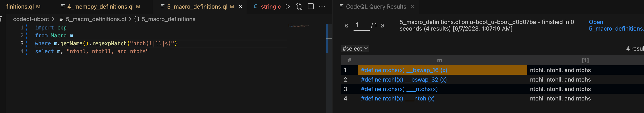Split the editor with the layout icon
The width and height of the screenshot is (644, 113).
pos(311,6)
